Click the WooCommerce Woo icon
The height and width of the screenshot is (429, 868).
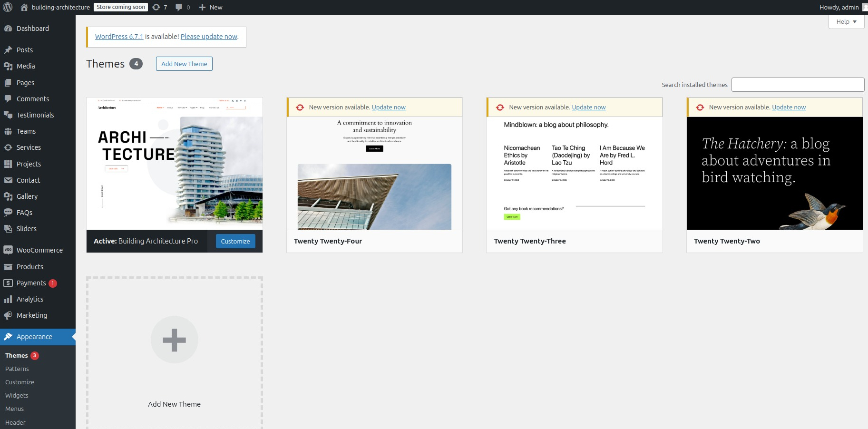pos(8,250)
